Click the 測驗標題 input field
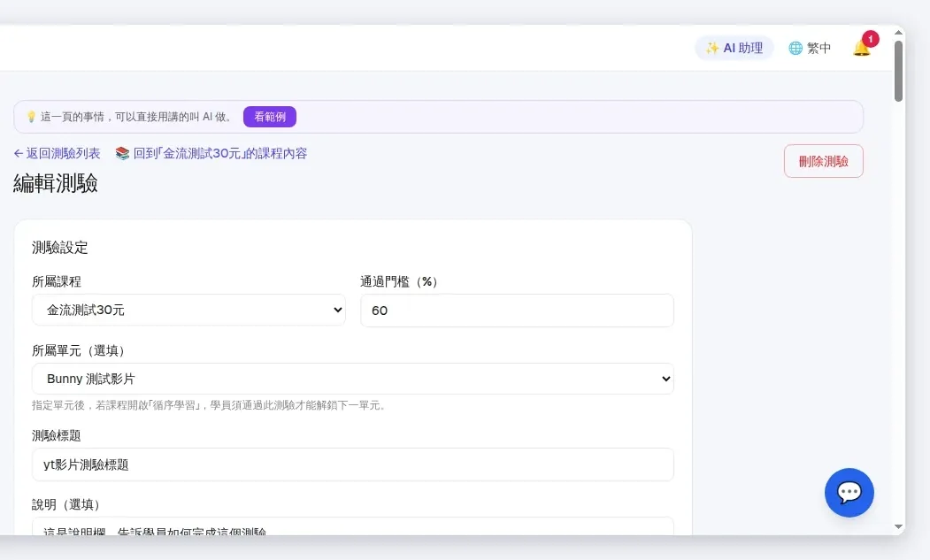Viewport: 930px width, 560px height. point(353,464)
